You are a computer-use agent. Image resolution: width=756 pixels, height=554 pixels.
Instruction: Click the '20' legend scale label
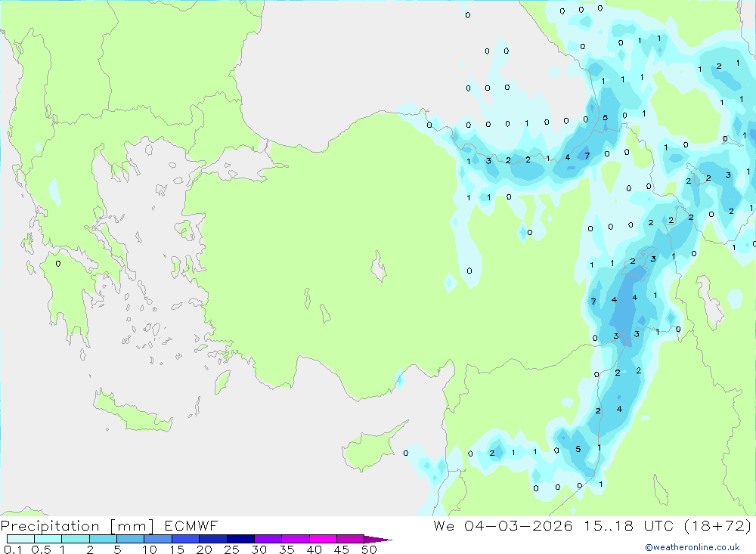click(204, 549)
